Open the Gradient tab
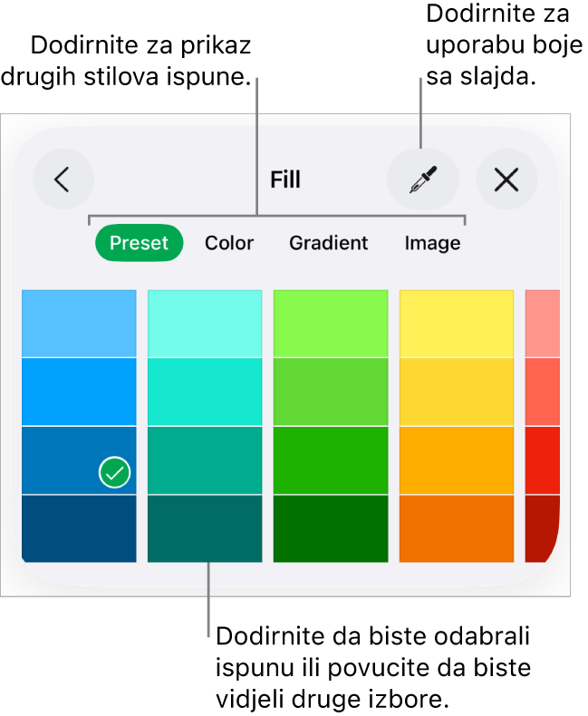Screen dimensions: 588x716 [x=328, y=243]
